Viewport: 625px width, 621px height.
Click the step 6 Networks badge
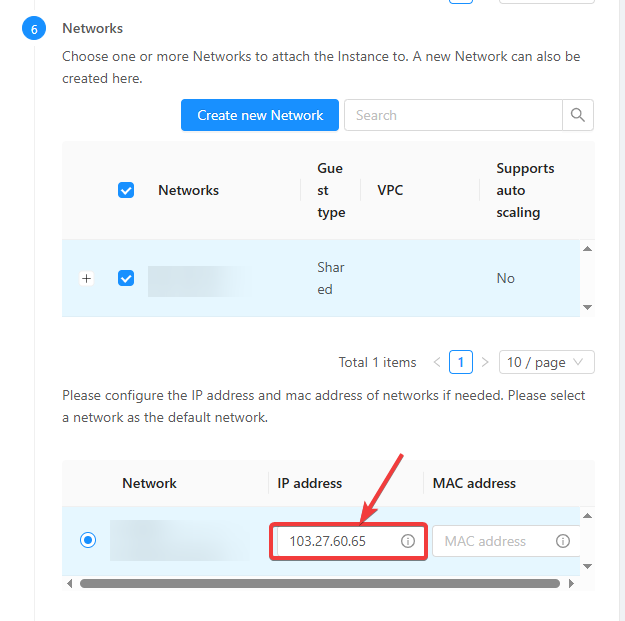[x=34, y=29]
